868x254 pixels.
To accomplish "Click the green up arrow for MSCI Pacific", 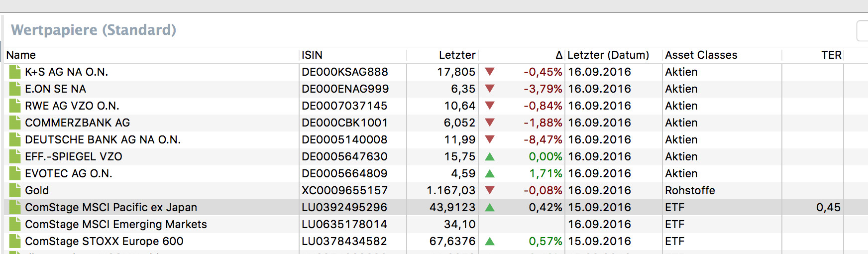I will point(490,207).
